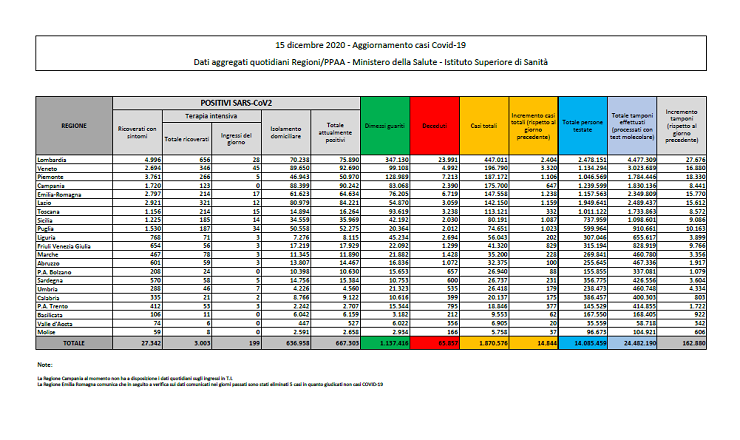This screenshot has width=740, height=440.
Task: Click the green Dimessi guariti header cell
Action: 383,127
